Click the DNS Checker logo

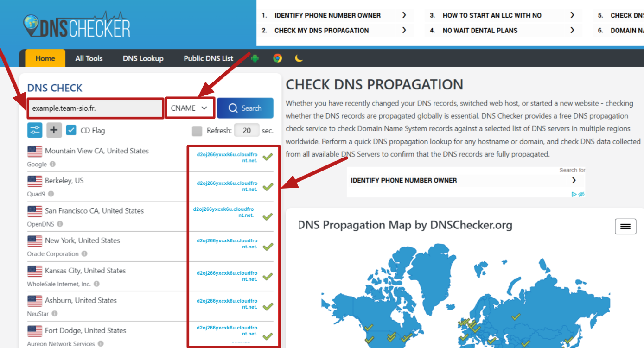tap(77, 25)
